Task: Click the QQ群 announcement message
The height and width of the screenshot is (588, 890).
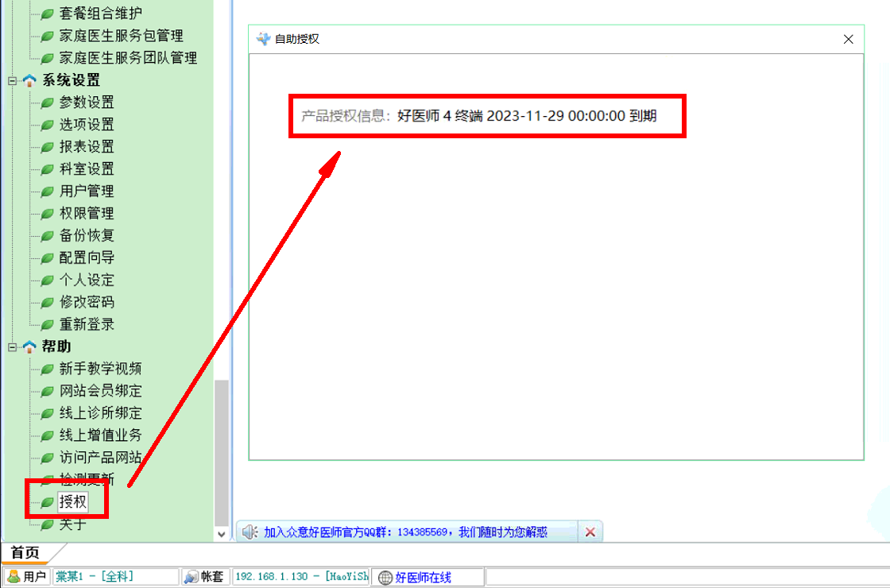Action: coord(405,532)
